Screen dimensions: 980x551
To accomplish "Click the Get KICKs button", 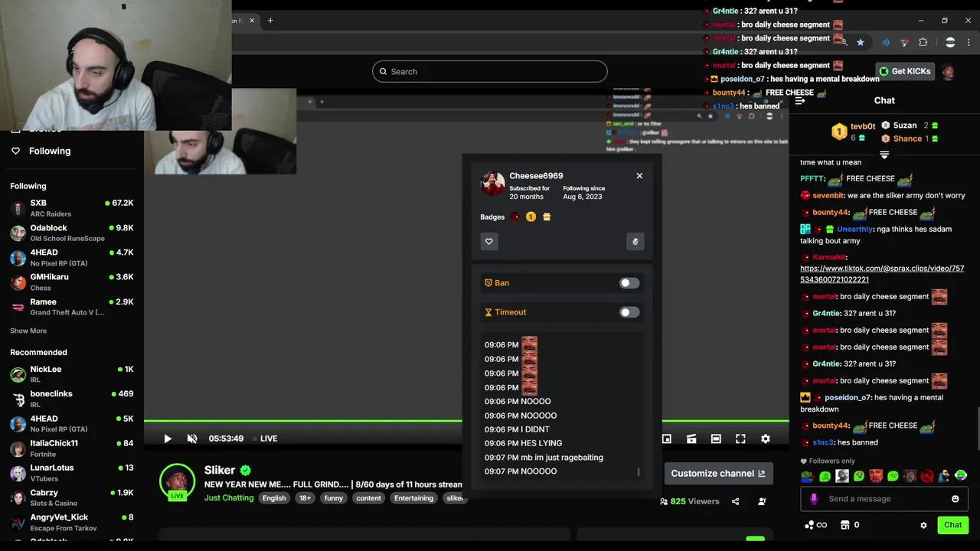I will pyautogui.click(x=905, y=71).
